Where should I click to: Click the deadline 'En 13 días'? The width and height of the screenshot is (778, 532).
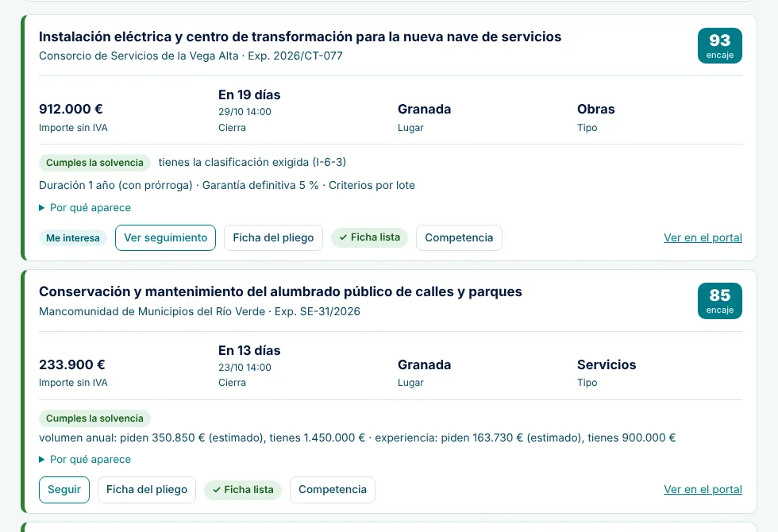click(249, 350)
